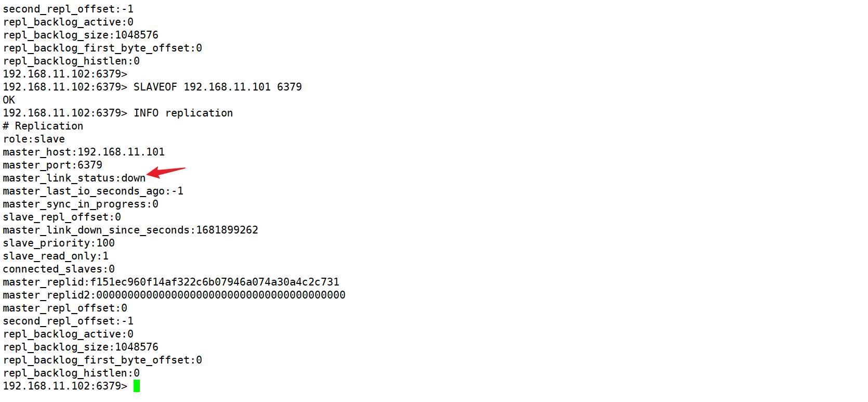The height and width of the screenshot is (402, 868).
Task: Click the empty prompt line above SLAVEOF
Action: pyautogui.click(x=65, y=74)
